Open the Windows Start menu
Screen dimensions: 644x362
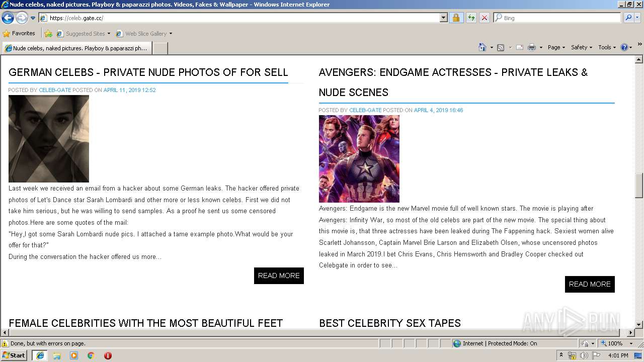14,355
